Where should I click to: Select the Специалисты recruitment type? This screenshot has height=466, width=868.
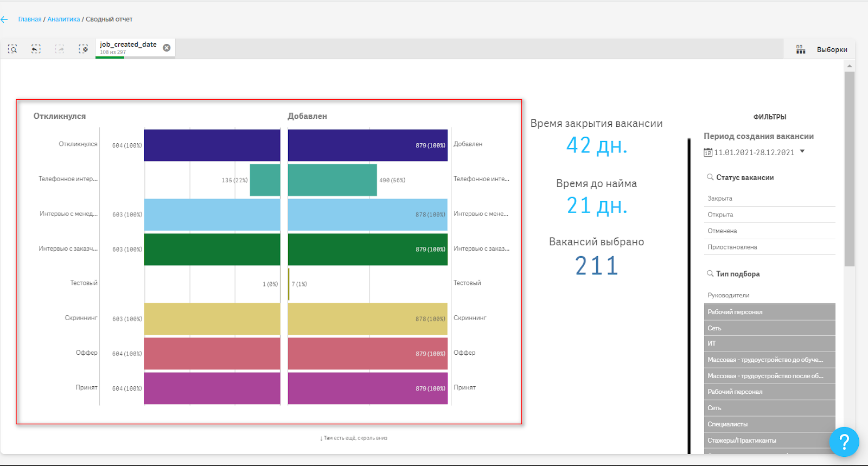(x=769, y=424)
